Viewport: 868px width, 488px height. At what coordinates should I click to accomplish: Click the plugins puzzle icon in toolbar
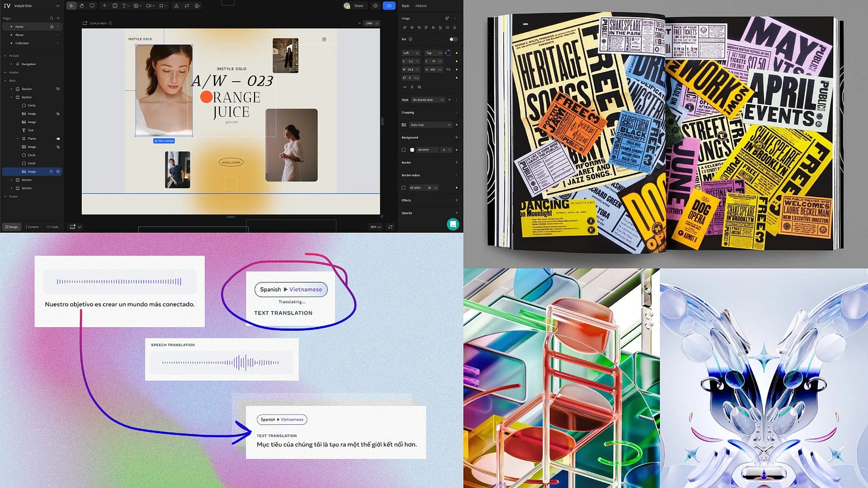click(197, 5)
